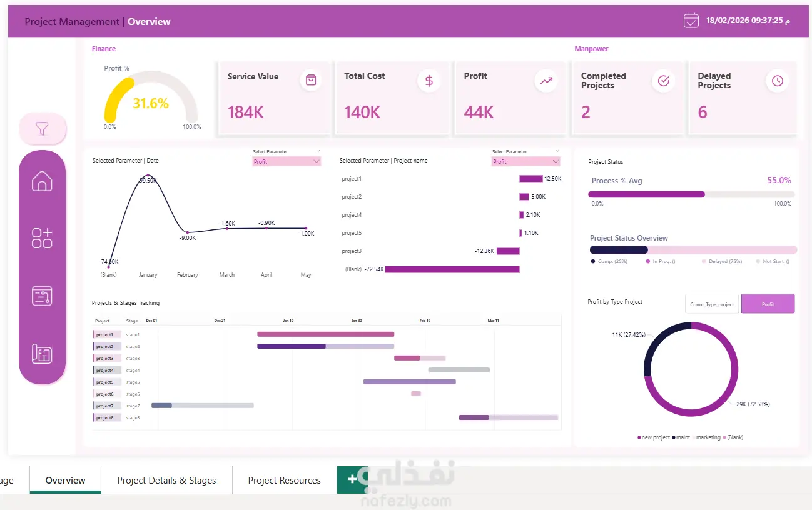Click the dollar icon on Total Cost card
Screen dimensions: 812x510
click(429, 81)
